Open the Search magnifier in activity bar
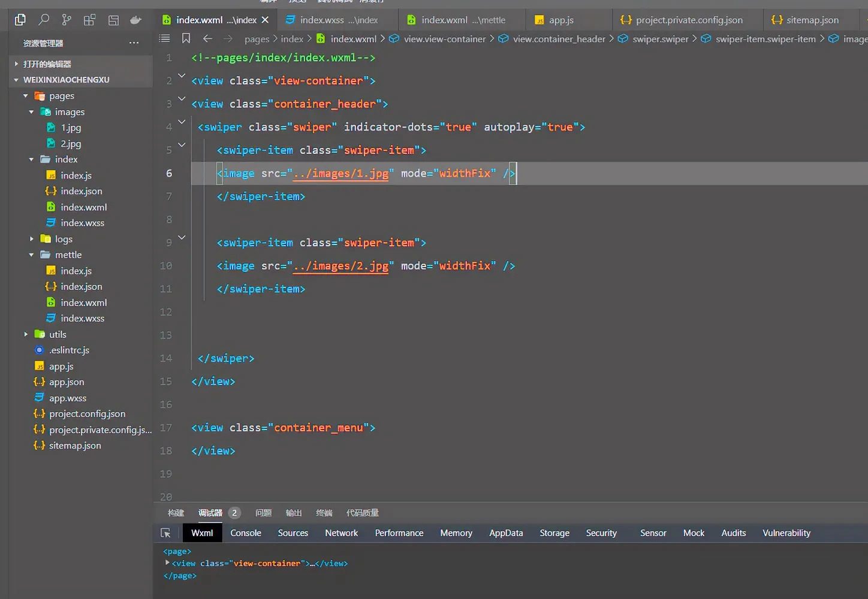Image resolution: width=868 pixels, height=599 pixels. [x=43, y=20]
